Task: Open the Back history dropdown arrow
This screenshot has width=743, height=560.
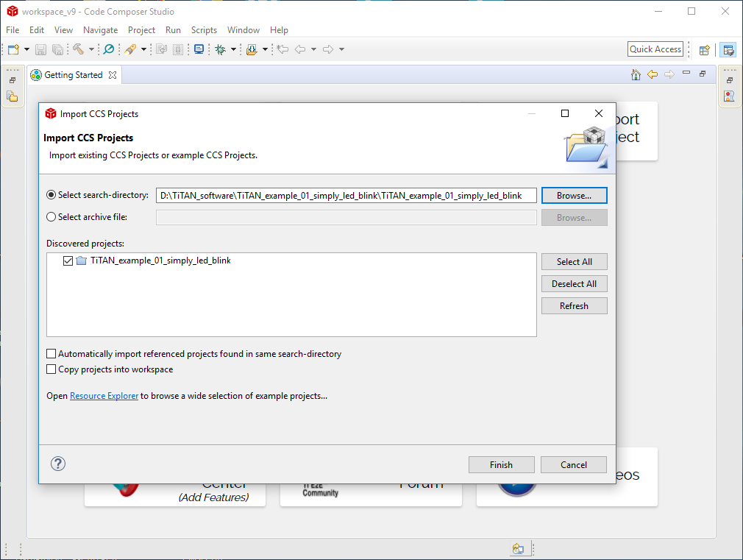Action: coord(313,49)
